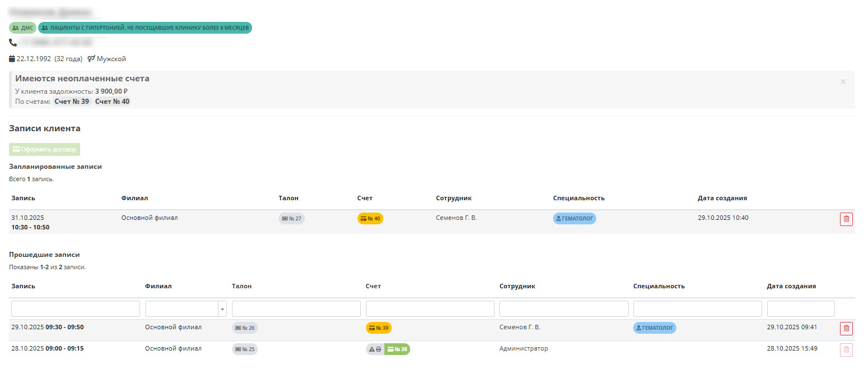Screen dimensions: 868x373
Task: Click the ДМС patient group tag
Action: point(23,28)
